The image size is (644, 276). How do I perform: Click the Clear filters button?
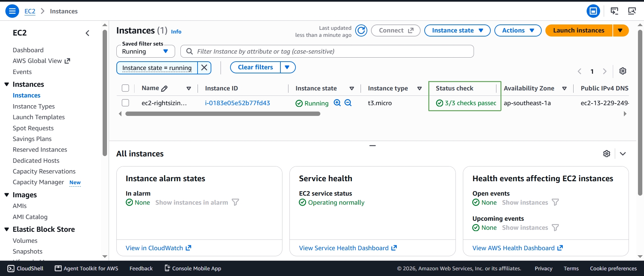tap(255, 67)
